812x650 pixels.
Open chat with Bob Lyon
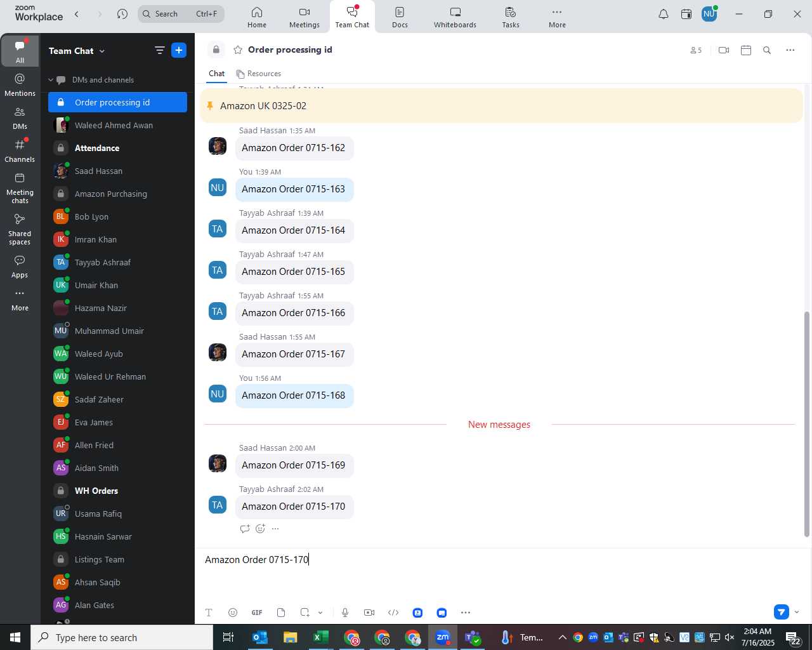117,216
